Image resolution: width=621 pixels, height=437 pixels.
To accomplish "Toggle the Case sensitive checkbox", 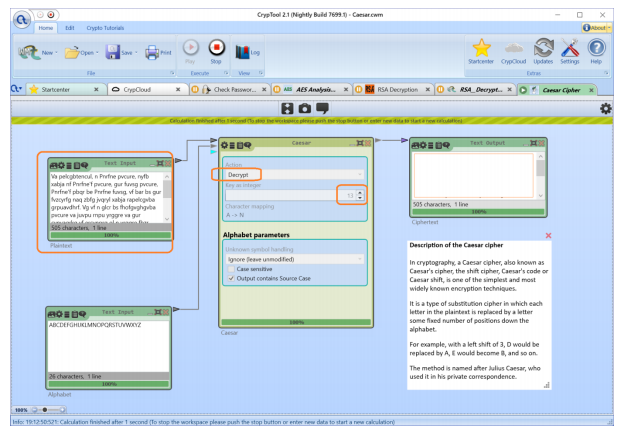I will (x=231, y=269).
